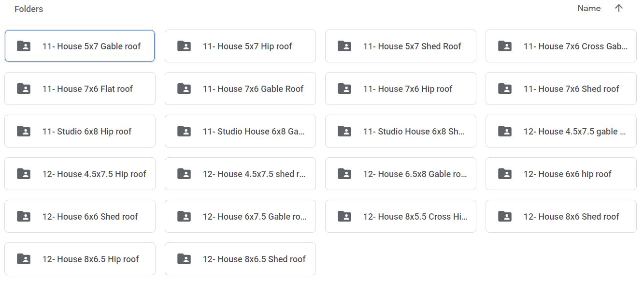Viewport: 644px width, 283px height.
Task: Select the Folders section heading
Action: [29, 9]
